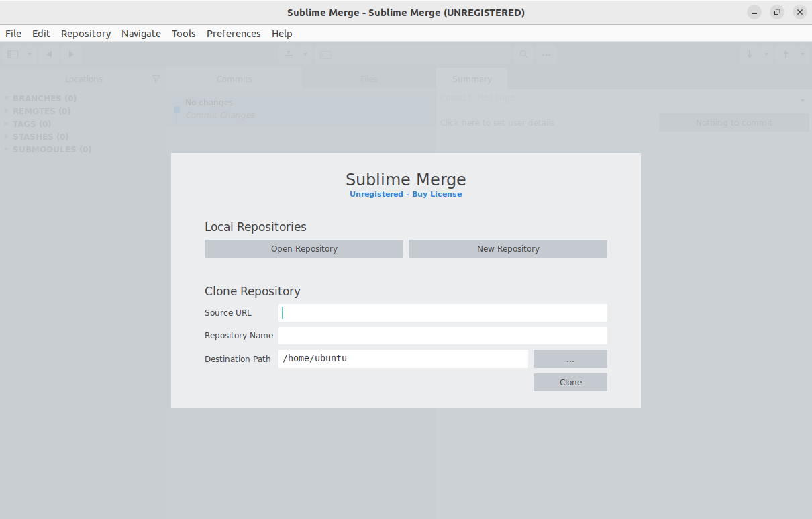Switch to the Commits tab

[234, 79]
